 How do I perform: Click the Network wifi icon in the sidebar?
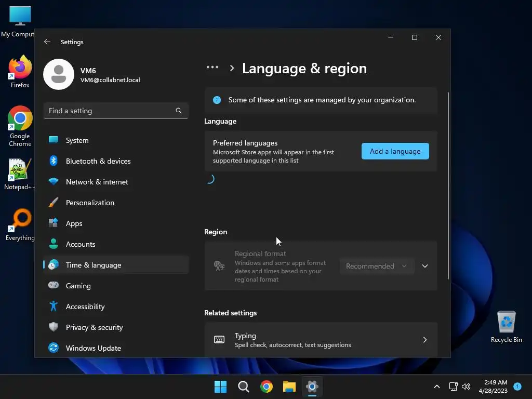(x=54, y=181)
